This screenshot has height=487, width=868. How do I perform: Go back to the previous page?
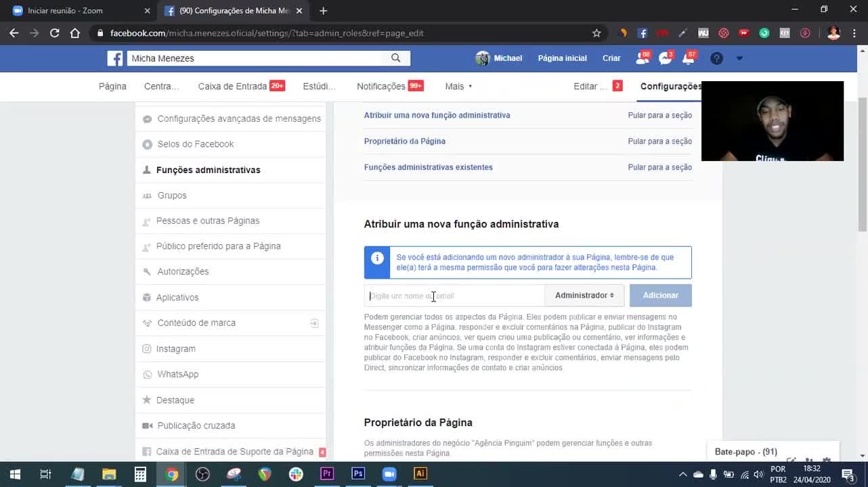pyautogui.click(x=14, y=33)
